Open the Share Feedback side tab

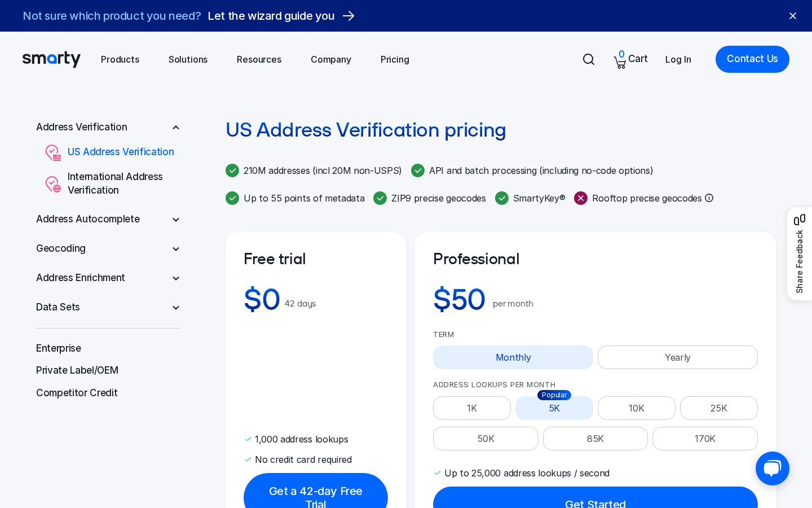(x=800, y=254)
